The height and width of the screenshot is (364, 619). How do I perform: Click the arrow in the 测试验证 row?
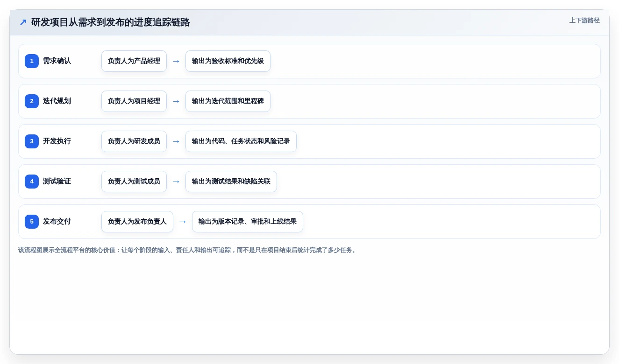176,182
